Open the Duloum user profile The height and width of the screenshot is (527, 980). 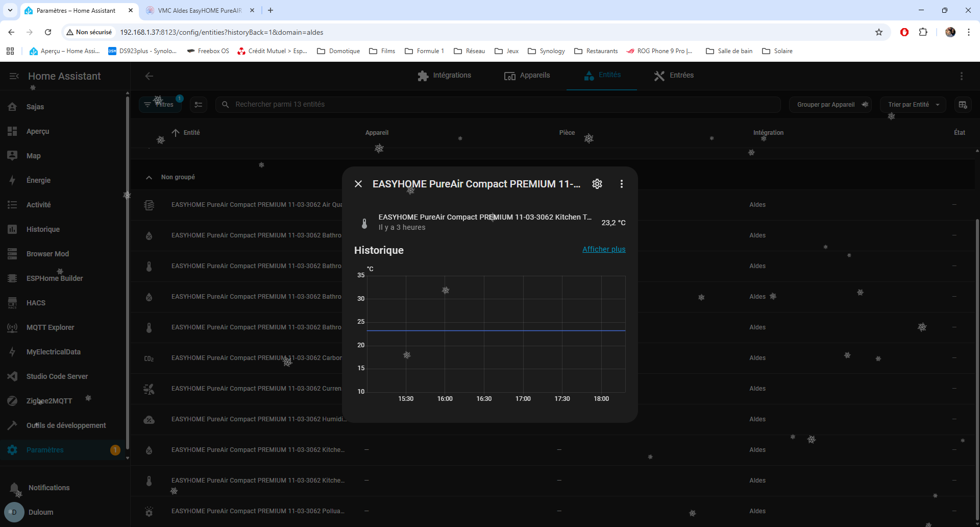point(63,512)
